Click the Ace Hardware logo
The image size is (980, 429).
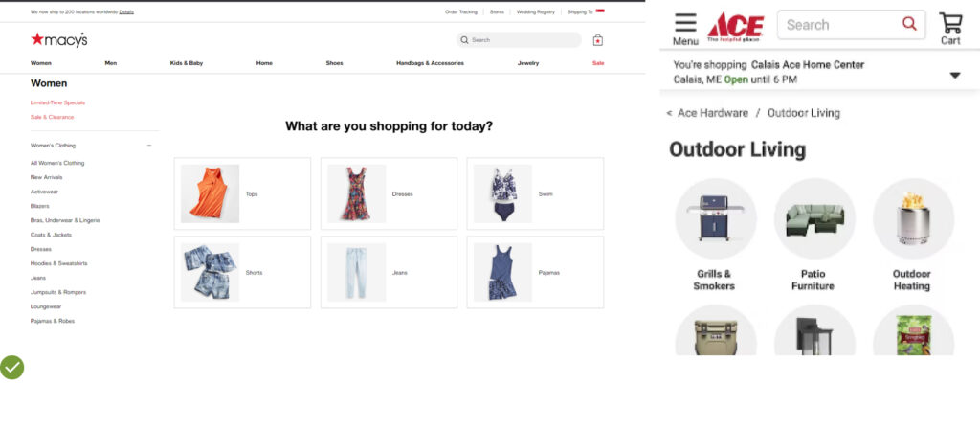click(736, 27)
